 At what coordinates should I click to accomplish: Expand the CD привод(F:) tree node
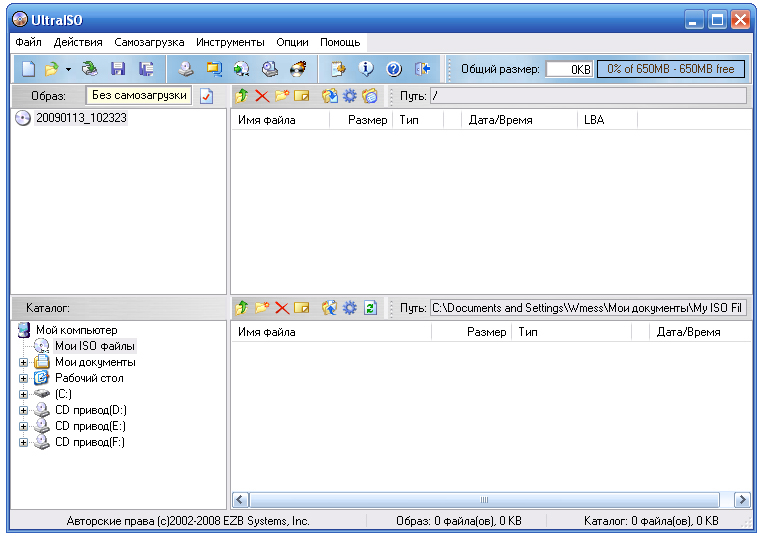coord(23,442)
